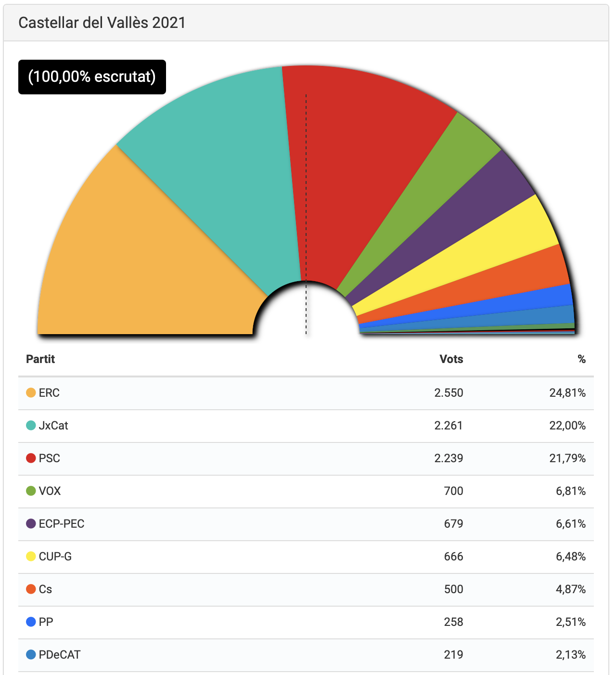Click the CUP-G yellow legend dot
Viewport: 616px width, 675px height.
tap(31, 557)
